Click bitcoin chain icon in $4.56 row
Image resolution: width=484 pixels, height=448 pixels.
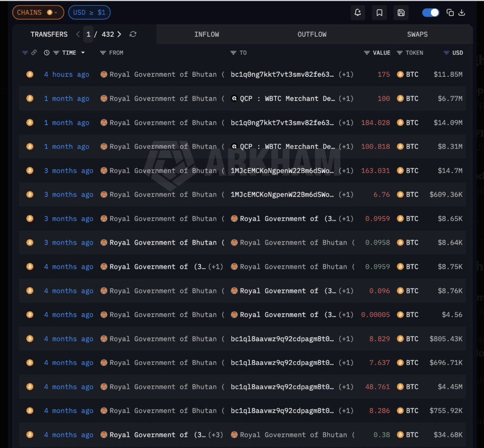[x=30, y=315]
